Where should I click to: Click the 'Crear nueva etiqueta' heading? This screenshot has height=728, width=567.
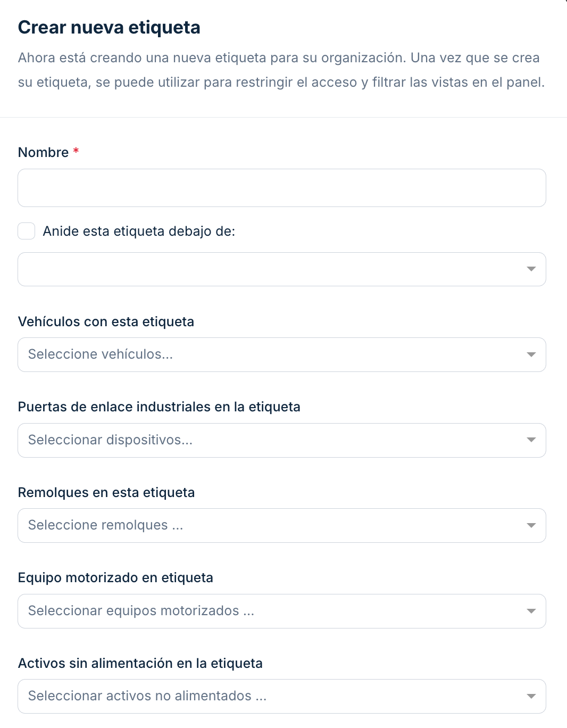click(x=109, y=27)
